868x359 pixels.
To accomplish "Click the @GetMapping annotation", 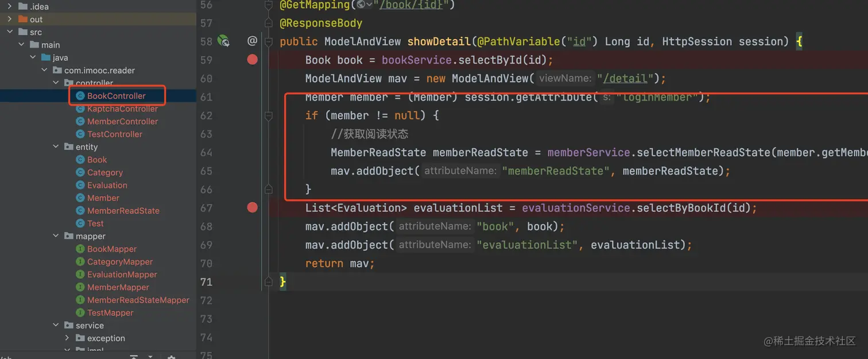I will [x=315, y=5].
